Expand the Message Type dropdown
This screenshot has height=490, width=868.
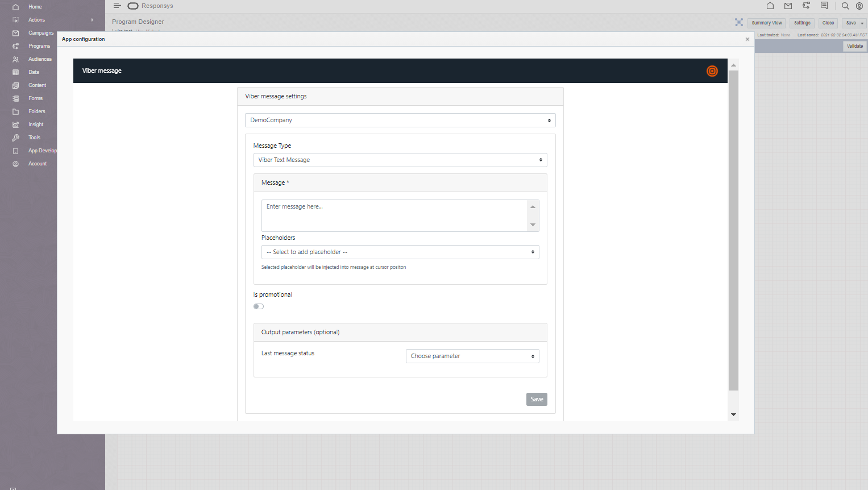(400, 160)
